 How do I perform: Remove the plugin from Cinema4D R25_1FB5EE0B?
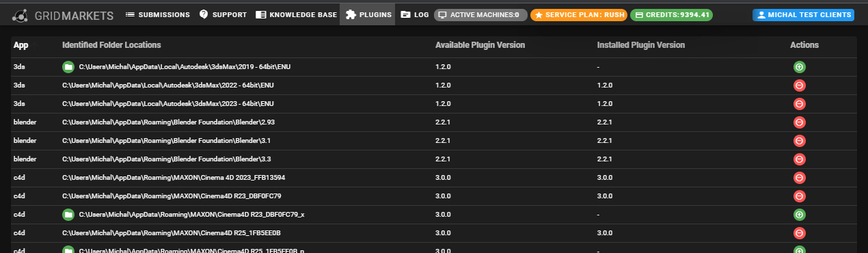click(x=800, y=233)
